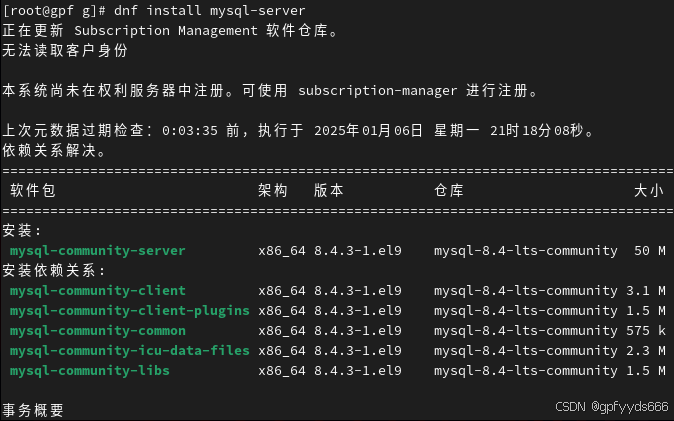674x421 pixels.
Task: Click the CSDN @gpfyyds666 watermark
Action: 612,407
